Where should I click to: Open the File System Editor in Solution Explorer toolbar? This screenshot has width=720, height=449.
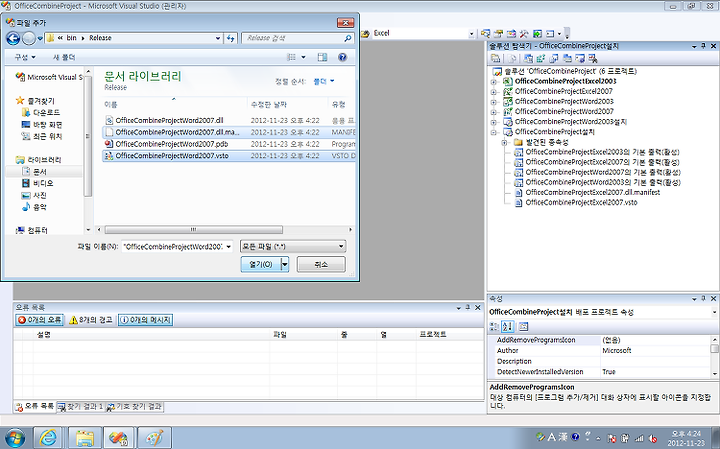tap(529, 58)
